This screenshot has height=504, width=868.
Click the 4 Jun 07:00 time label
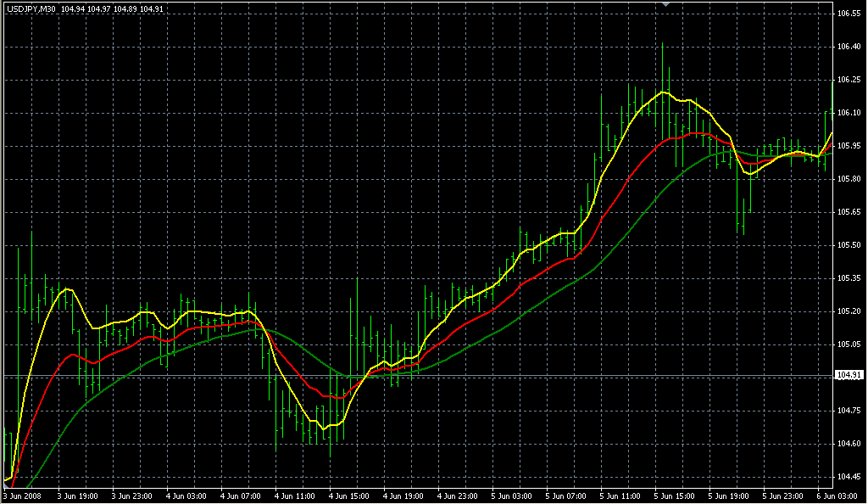tap(241, 496)
